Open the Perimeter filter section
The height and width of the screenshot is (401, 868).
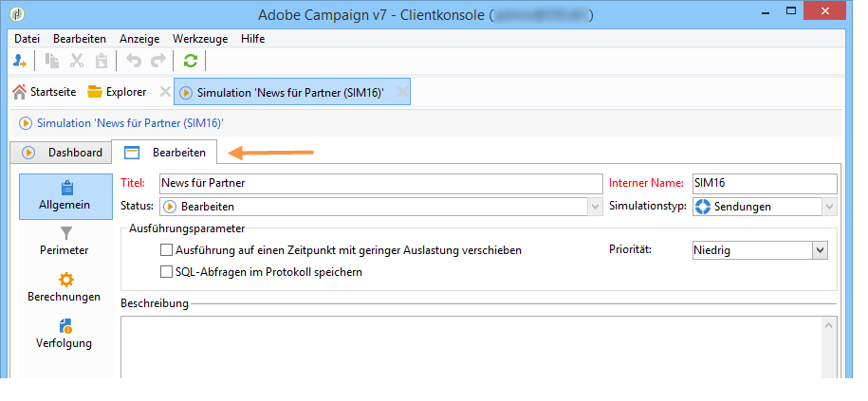65,241
